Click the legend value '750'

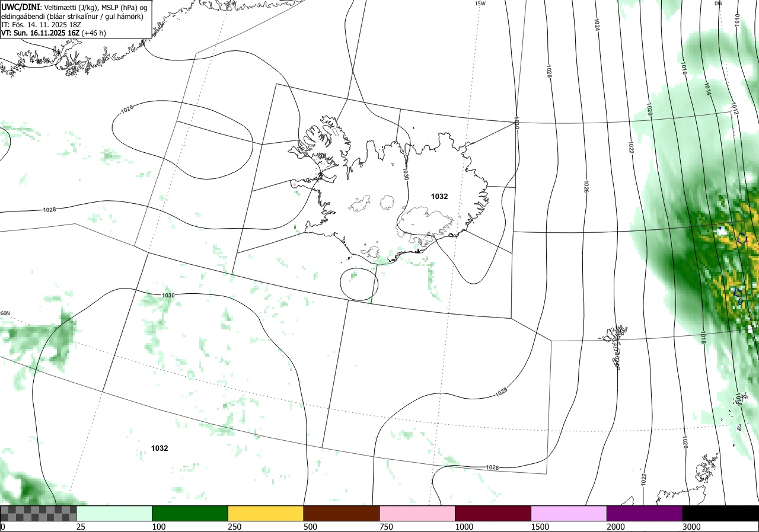[386, 527]
